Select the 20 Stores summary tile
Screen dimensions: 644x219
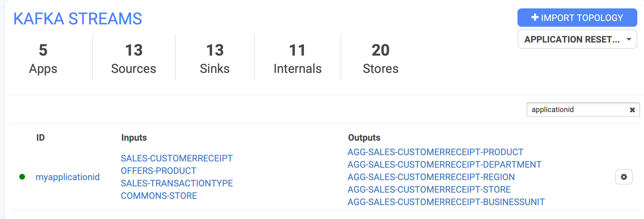click(380, 59)
